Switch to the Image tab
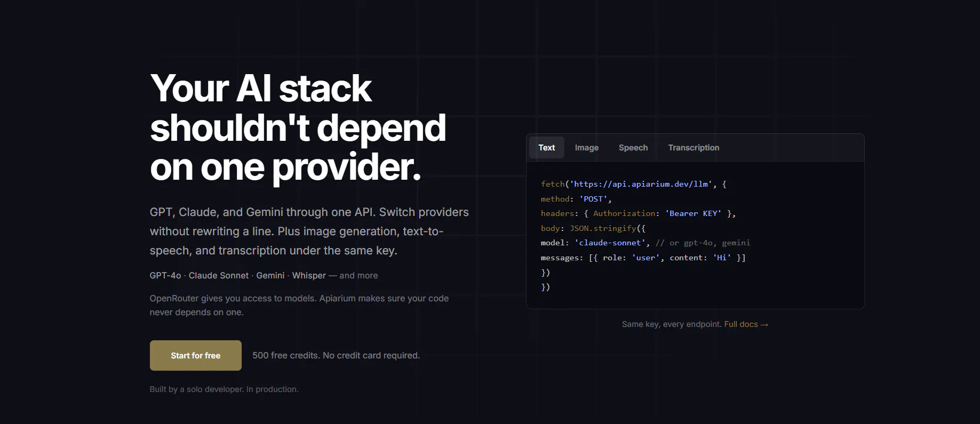This screenshot has height=424, width=980. [x=586, y=148]
